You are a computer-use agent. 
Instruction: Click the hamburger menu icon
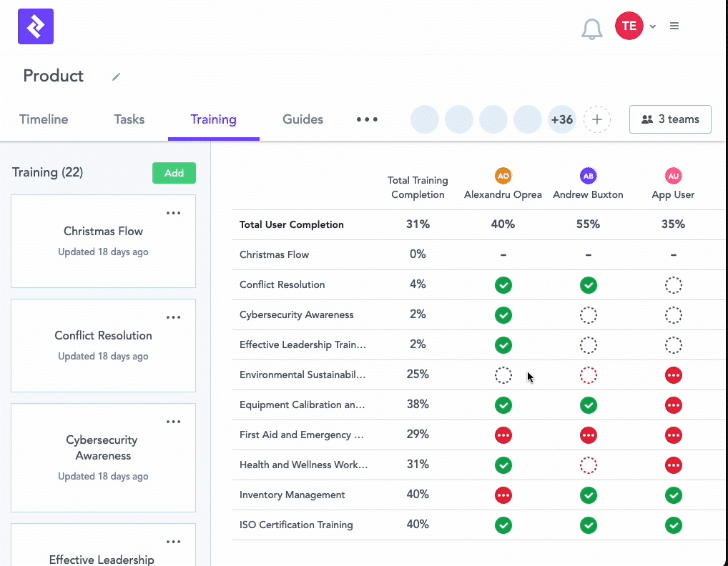click(x=674, y=26)
